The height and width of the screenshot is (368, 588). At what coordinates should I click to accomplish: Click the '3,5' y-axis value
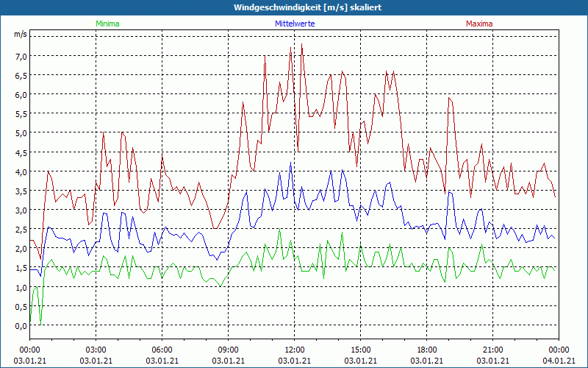click(x=21, y=191)
